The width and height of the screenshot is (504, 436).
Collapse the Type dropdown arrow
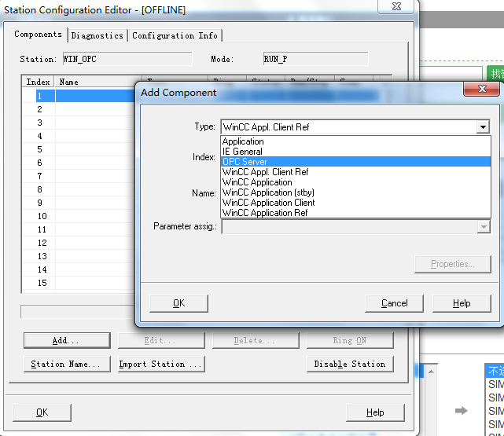pos(483,126)
